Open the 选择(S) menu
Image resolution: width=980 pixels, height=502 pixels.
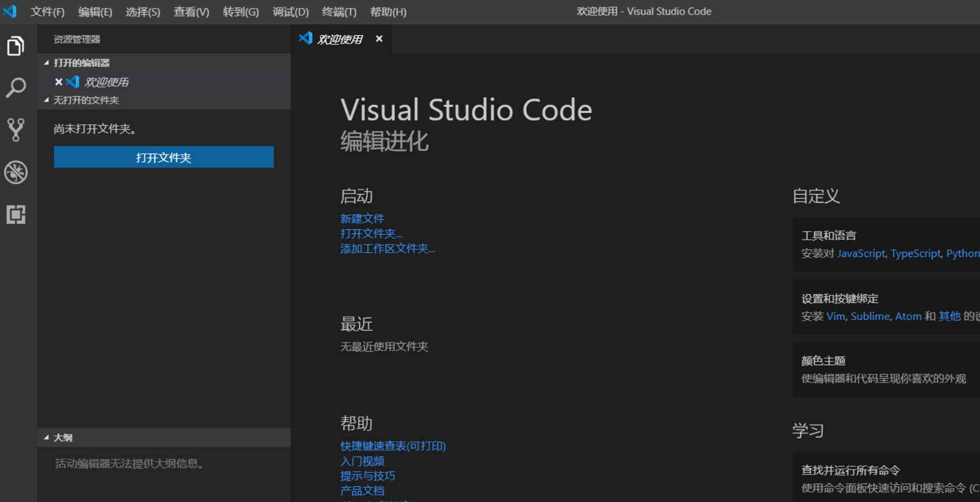click(143, 11)
